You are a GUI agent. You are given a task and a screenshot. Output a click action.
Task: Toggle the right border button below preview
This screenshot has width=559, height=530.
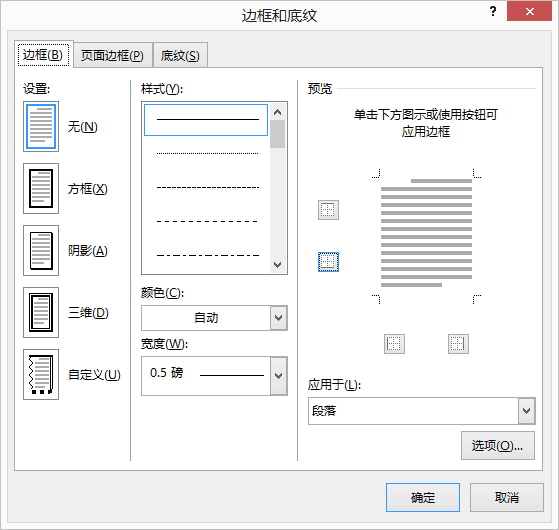(458, 344)
